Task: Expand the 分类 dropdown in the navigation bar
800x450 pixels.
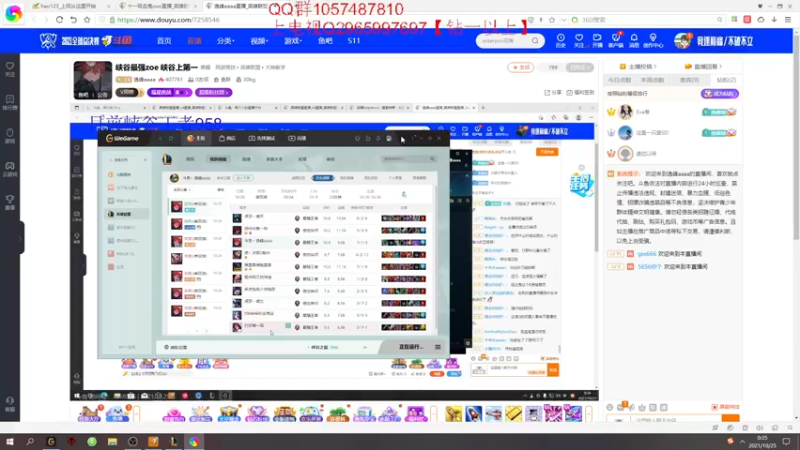Action: click(226, 41)
